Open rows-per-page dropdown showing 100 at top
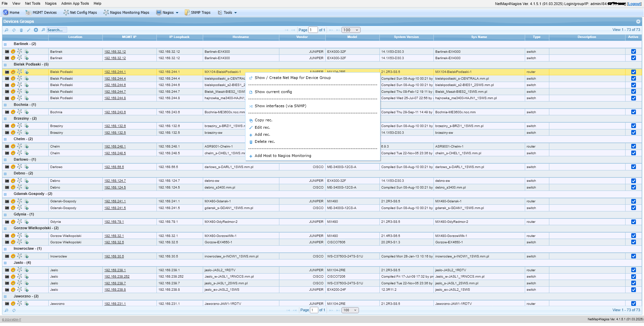The image size is (644, 326). point(351,30)
